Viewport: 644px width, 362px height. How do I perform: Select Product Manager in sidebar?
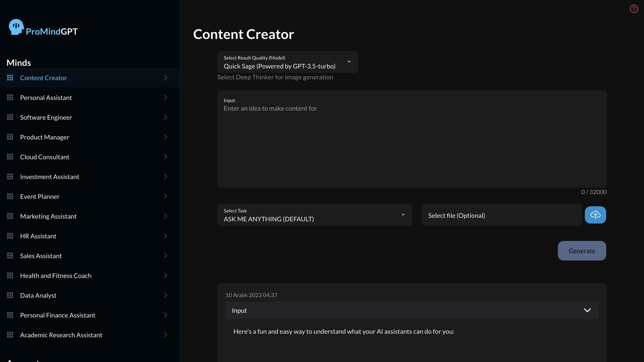tap(45, 137)
